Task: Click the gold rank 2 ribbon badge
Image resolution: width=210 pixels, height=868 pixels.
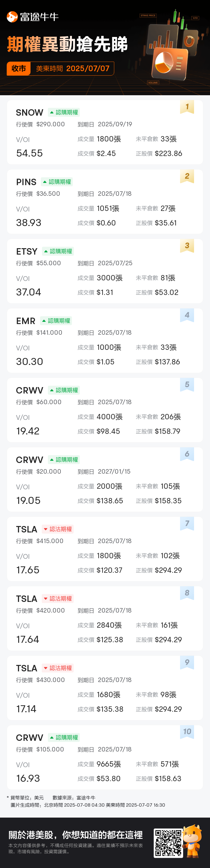Action: coord(187,176)
